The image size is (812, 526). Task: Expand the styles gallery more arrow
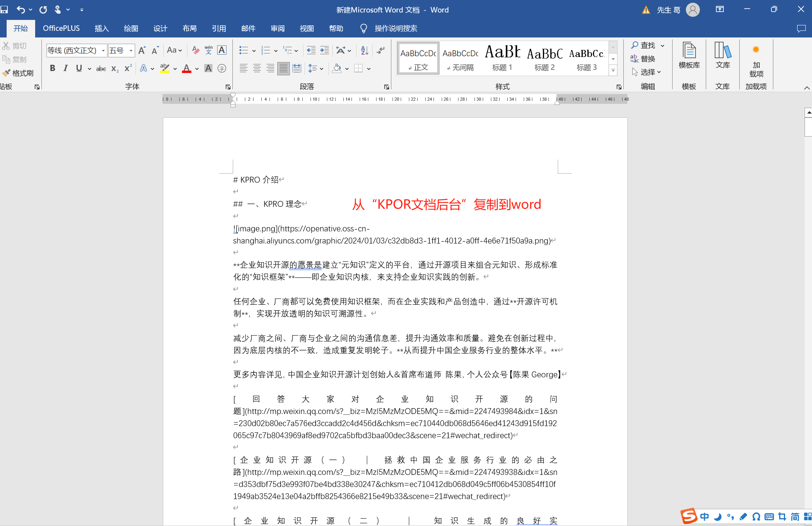tap(613, 71)
